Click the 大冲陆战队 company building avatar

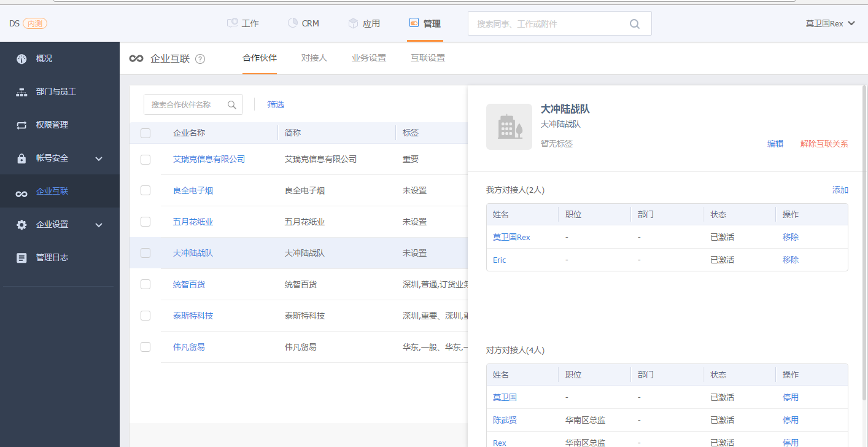[509, 127]
